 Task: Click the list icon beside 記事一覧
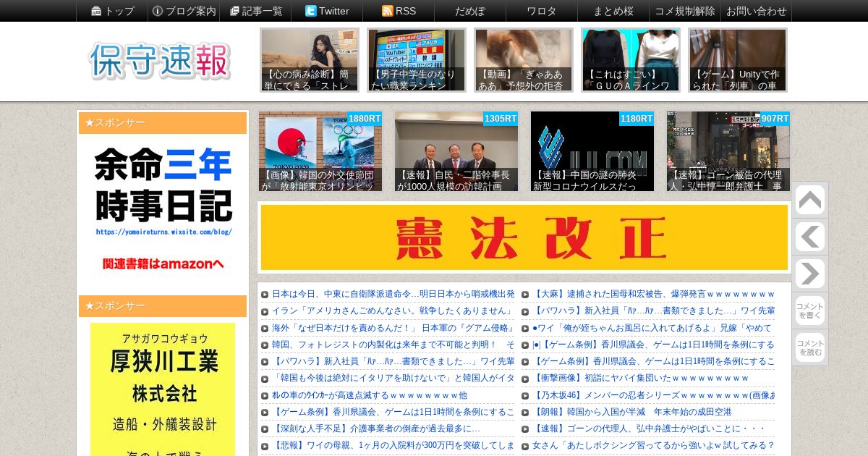[234, 11]
